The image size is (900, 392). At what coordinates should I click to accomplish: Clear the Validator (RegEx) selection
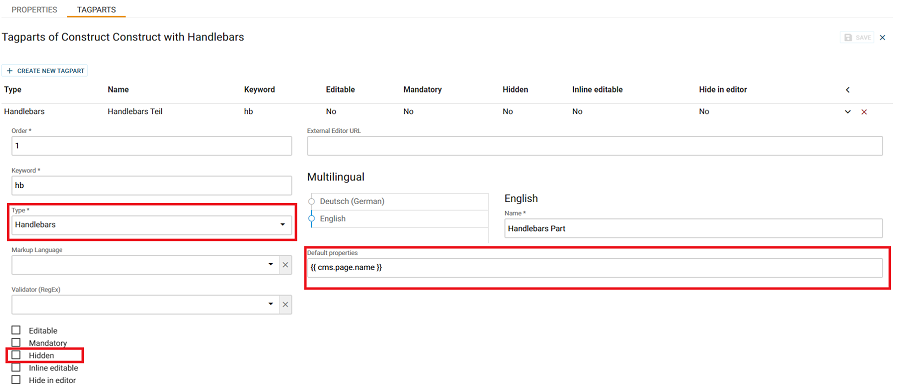(285, 305)
